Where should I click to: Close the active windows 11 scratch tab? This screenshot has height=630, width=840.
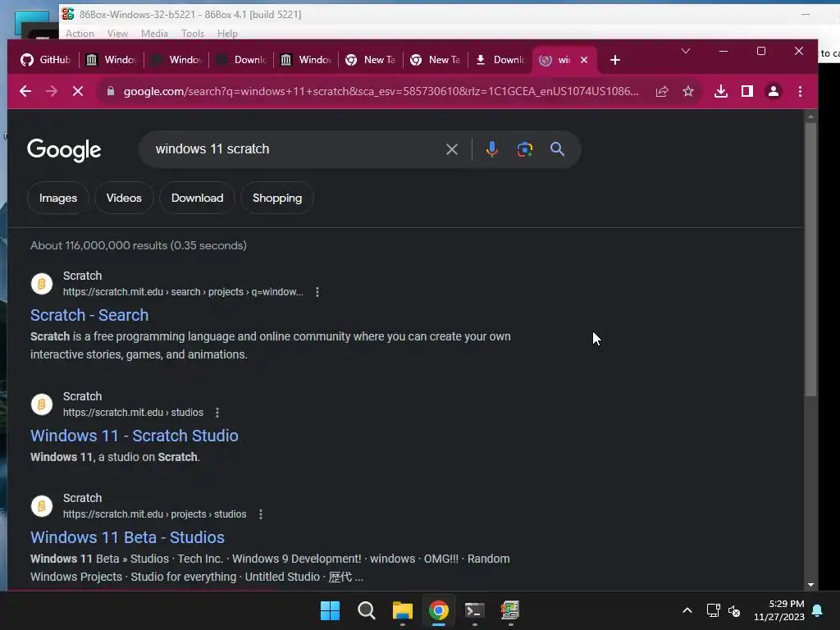(x=584, y=60)
